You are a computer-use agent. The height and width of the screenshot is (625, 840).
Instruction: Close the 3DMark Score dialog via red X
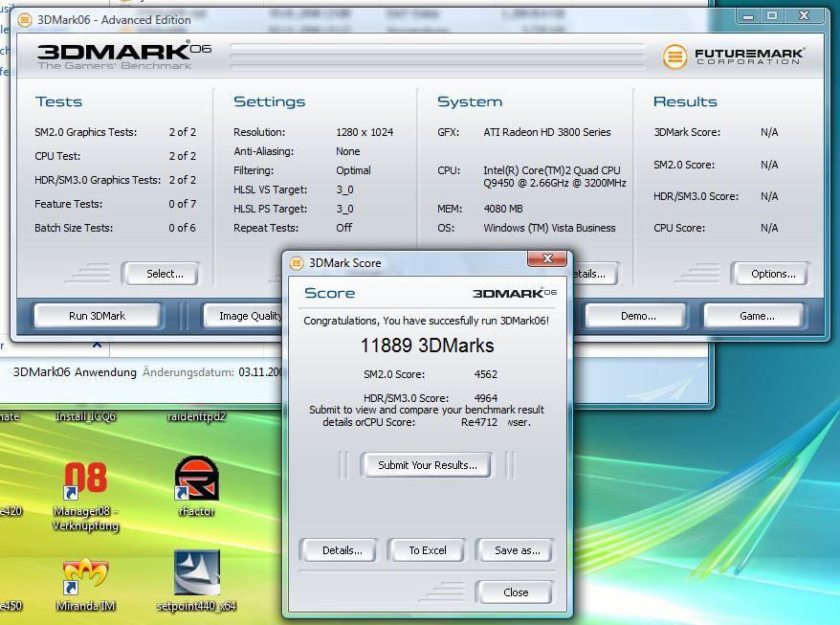[x=547, y=258]
